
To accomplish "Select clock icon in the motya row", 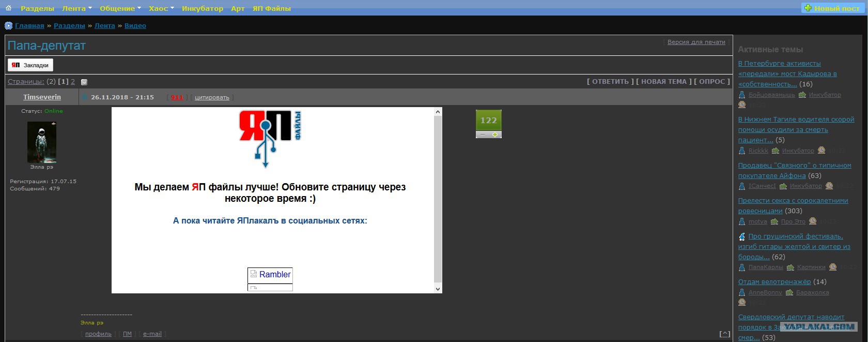I will pyautogui.click(x=813, y=221).
